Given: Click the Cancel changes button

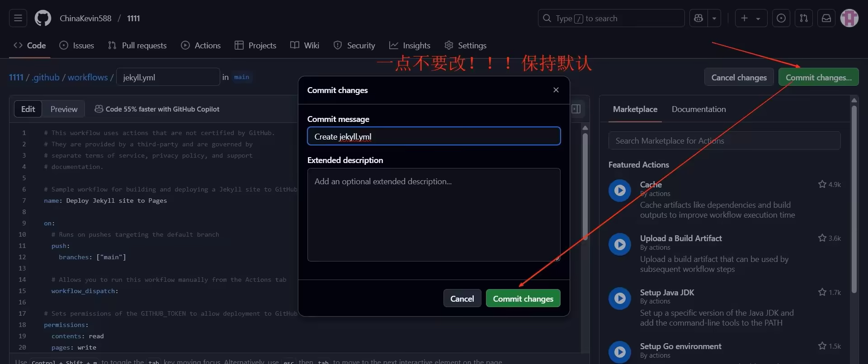Looking at the screenshot, I should [739, 77].
